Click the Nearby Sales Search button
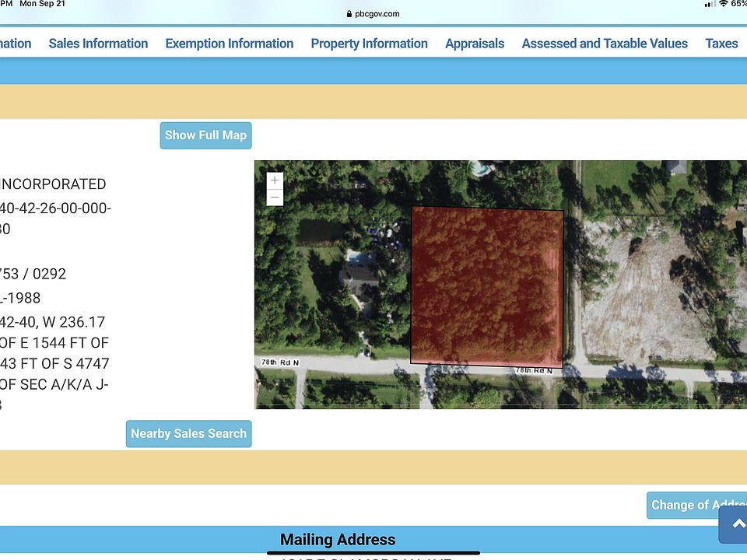This screenshot has height=560, width=747. (x=188, y=434)
